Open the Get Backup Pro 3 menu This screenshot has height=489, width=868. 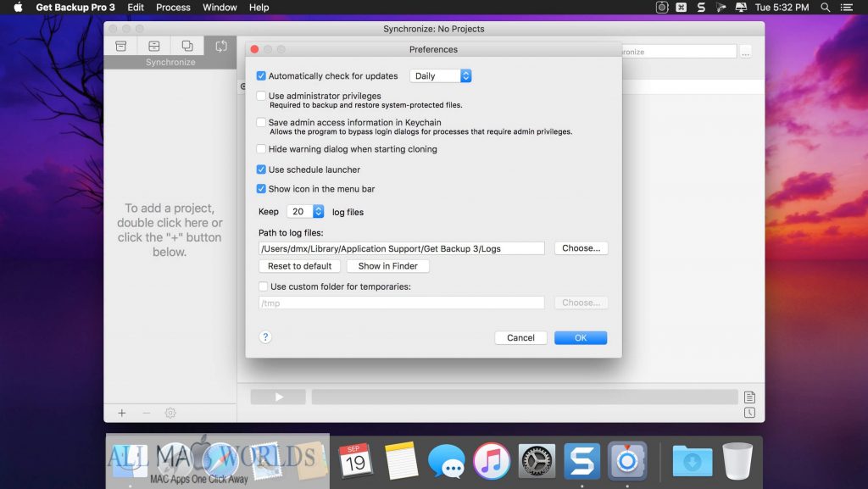(75, 7)
